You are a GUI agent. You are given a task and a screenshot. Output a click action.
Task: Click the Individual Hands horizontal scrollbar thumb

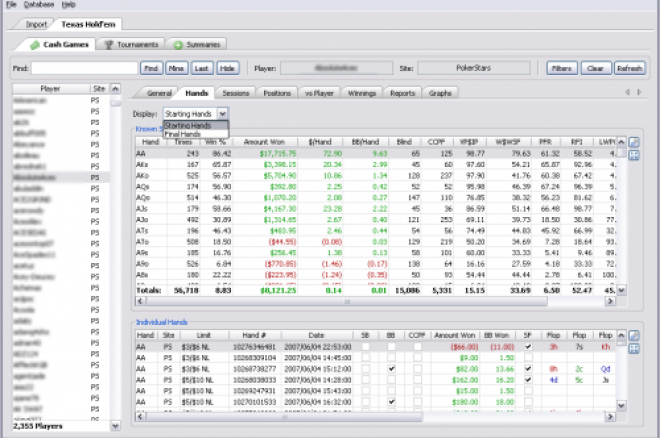[284, 417]
